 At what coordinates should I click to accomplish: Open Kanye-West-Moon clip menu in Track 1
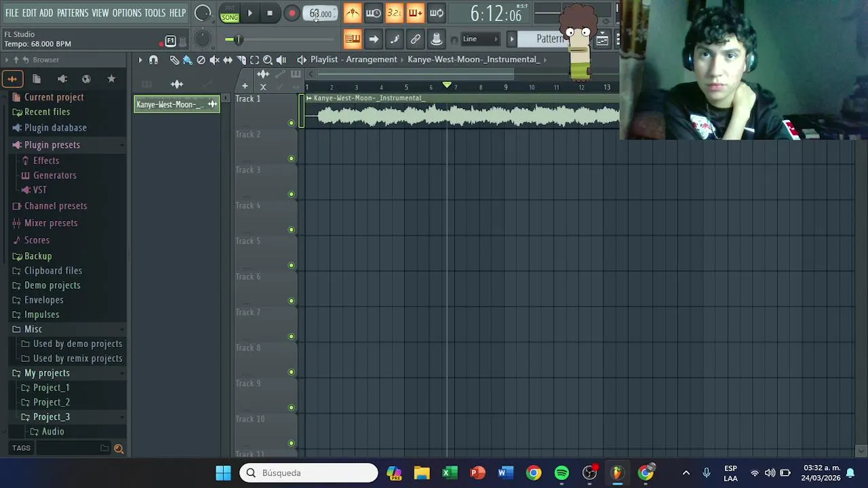(309, 98)
